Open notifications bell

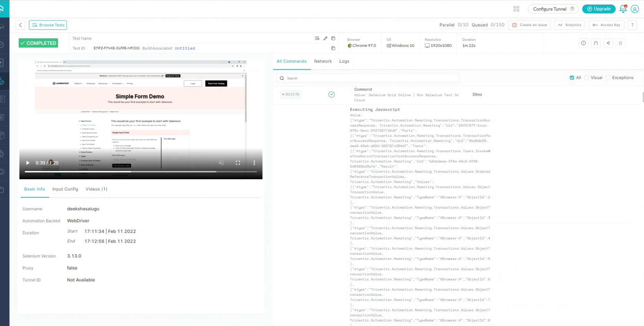click(623, 9)
